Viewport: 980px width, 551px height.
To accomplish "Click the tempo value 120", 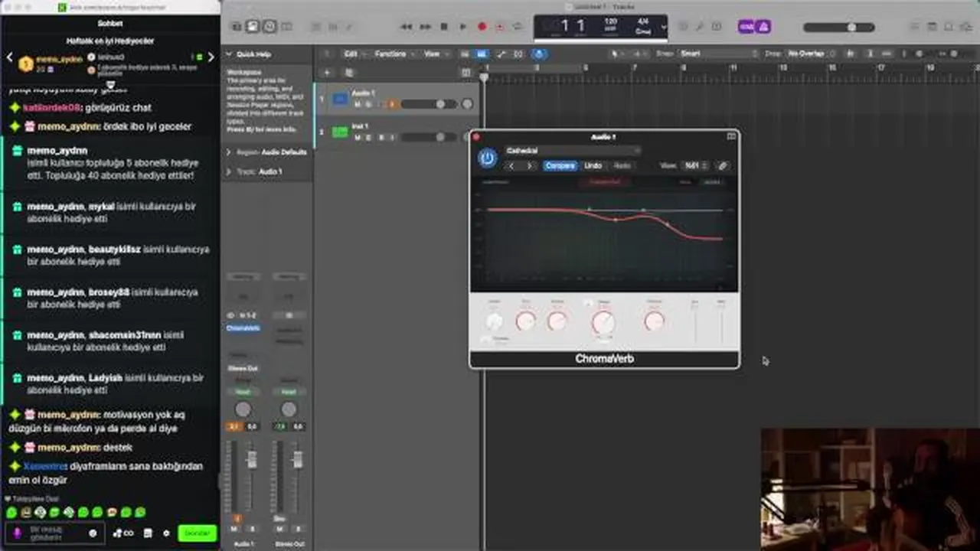I will (611, 21).
